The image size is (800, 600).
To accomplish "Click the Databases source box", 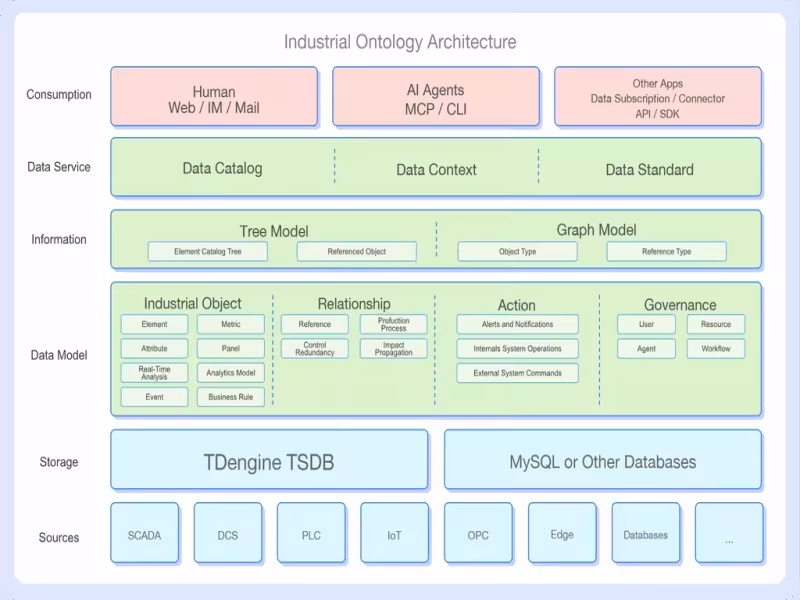I will [645, 533].
